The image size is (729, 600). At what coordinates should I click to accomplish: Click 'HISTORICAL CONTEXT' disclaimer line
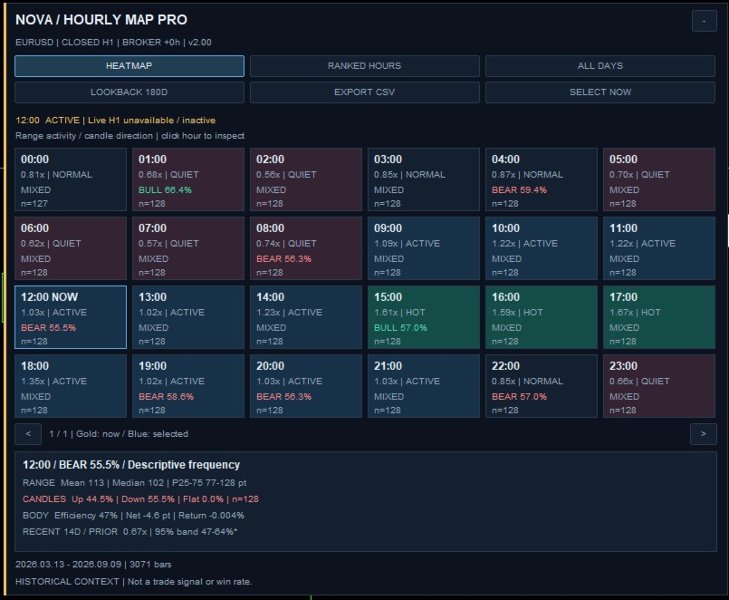pos(134,581)
